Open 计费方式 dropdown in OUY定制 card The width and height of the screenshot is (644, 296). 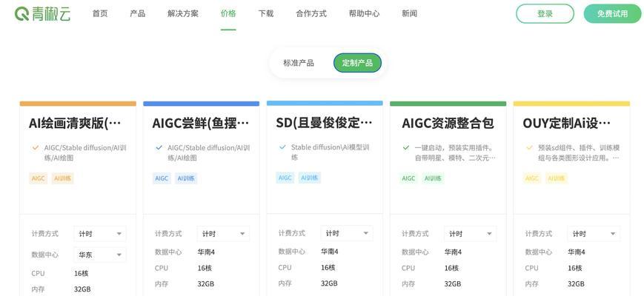[x=594, y=234]
